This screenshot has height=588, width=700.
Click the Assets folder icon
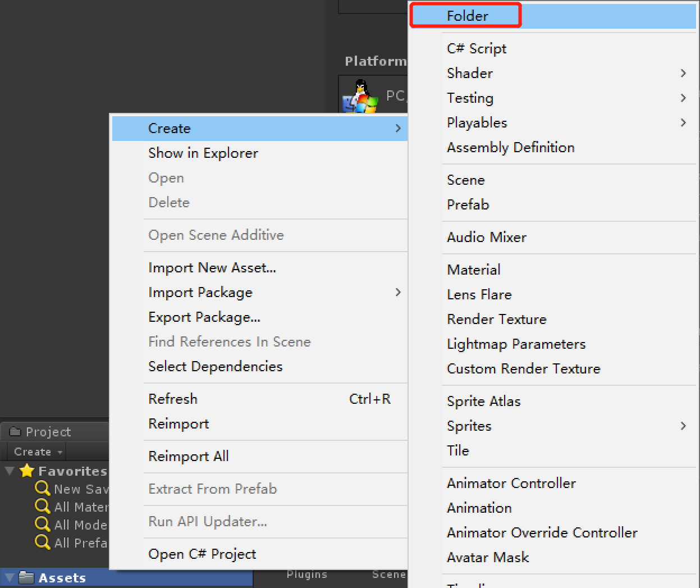tap(26, 577)
